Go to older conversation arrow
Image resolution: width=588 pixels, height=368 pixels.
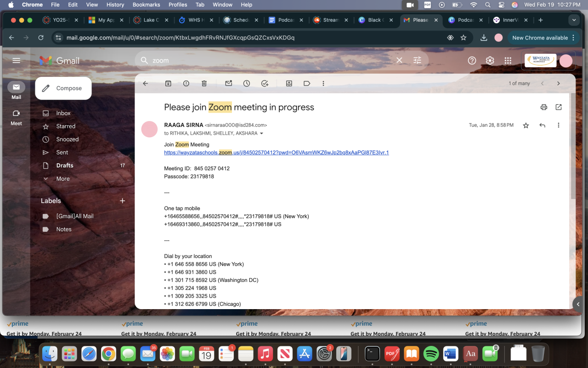click(559, 83)
